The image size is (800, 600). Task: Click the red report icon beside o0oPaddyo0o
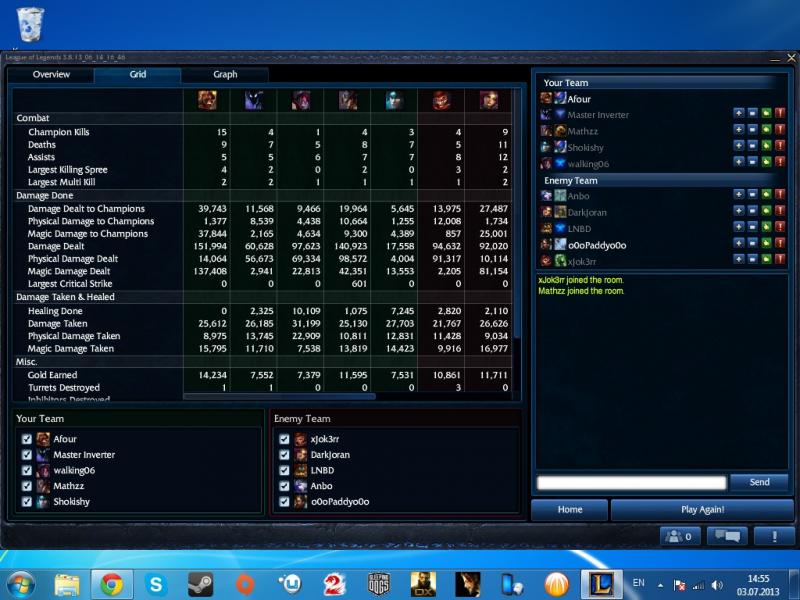coord(780,243)
